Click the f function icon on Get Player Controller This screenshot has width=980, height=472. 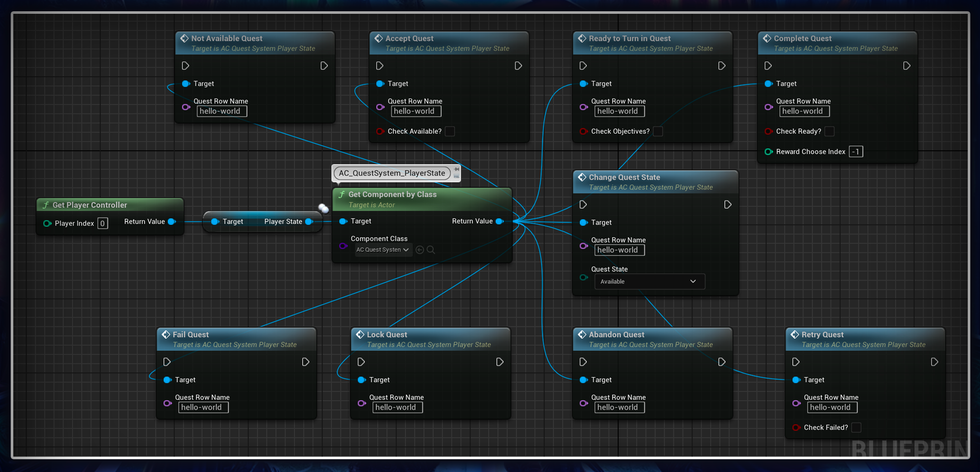(x=46, y=204)
